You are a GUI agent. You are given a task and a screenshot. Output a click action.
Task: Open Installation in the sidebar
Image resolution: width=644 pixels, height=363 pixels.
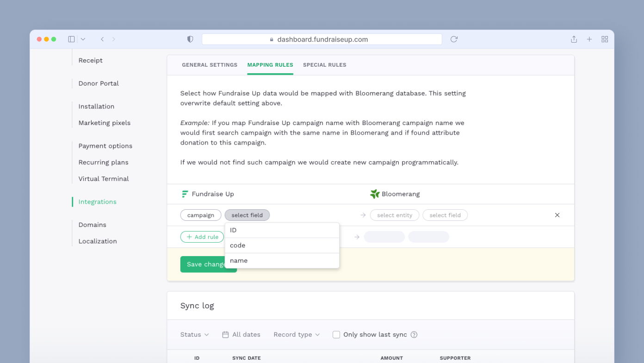(x=96, y=106)
